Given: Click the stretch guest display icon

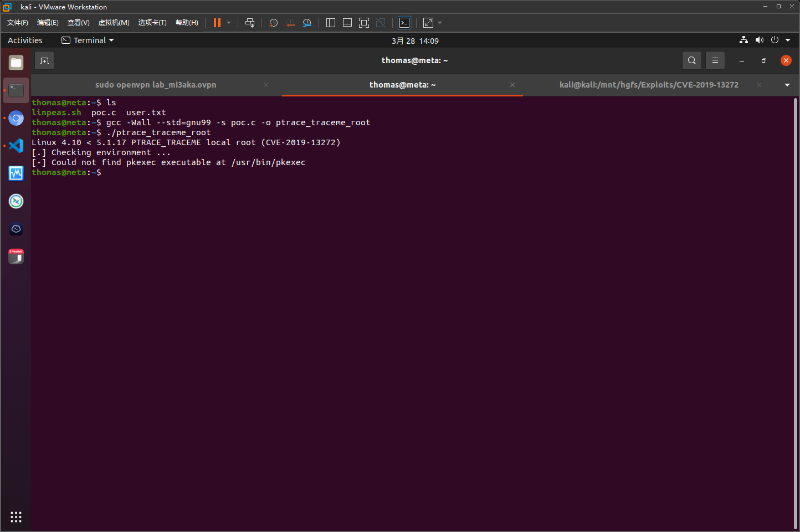Looking at the screenshot, I should [x=428, y=23].
